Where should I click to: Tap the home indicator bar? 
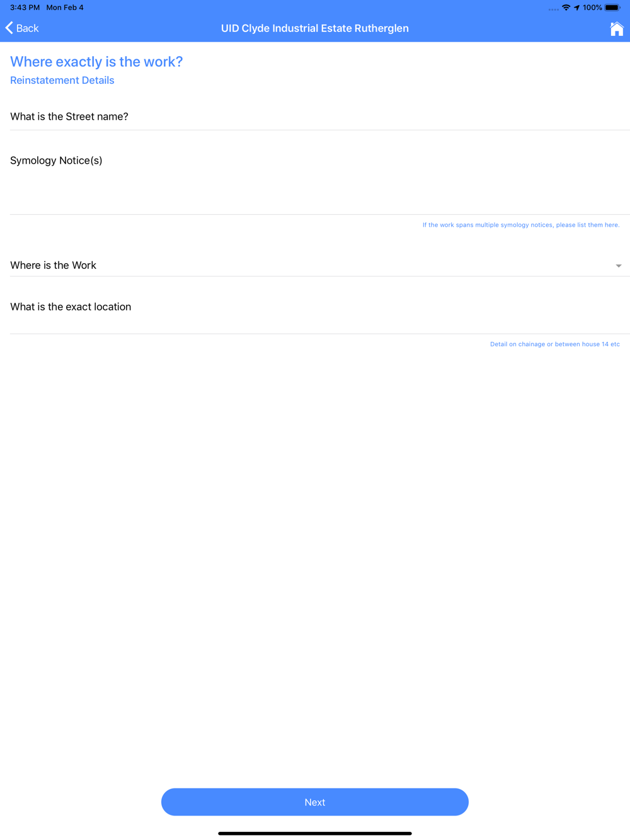tap(315, 833)
